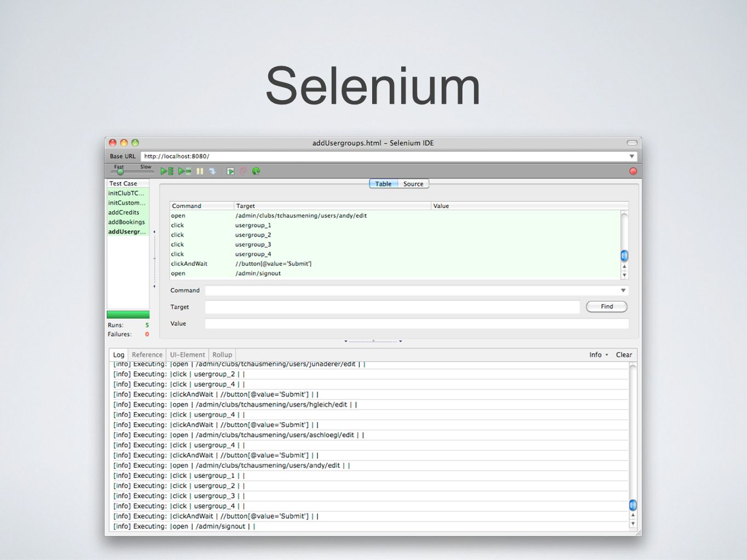The height and width of the screenshot is (560, 747).
Task: Select the click usergroup_2 command row
Action: [x=395, y=235]
